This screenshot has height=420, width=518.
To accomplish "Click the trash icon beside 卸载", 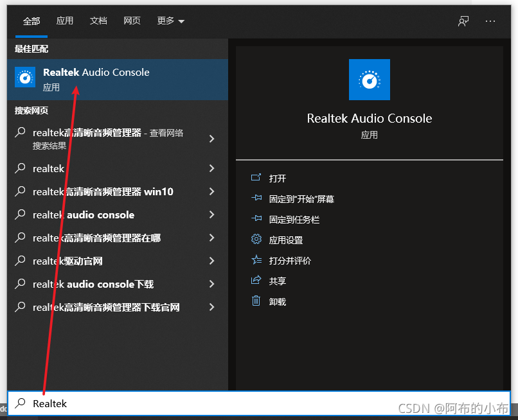I will click(x=256, y=301).
